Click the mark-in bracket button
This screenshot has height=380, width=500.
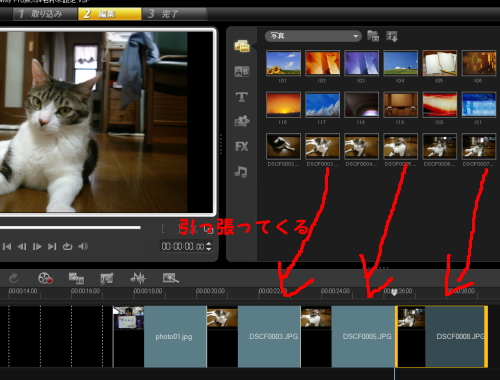click(x=163, y=229)
